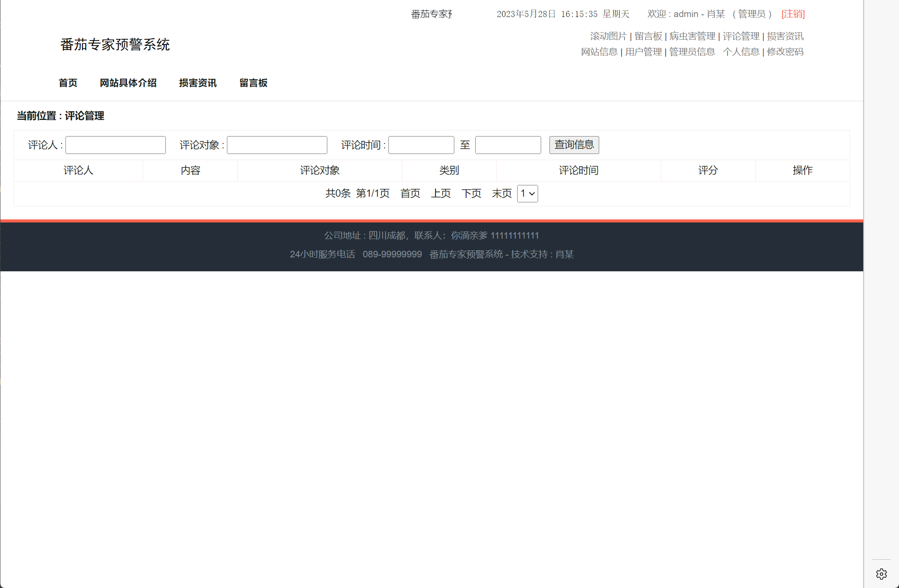899x588 pixels.
Task: Click 下页 for next page
Action: point(471,194)
